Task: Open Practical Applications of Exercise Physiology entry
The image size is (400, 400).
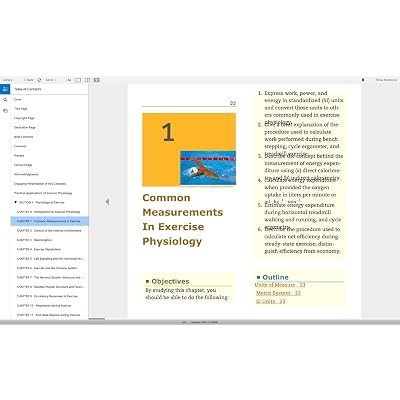Action: pos(43,193)
